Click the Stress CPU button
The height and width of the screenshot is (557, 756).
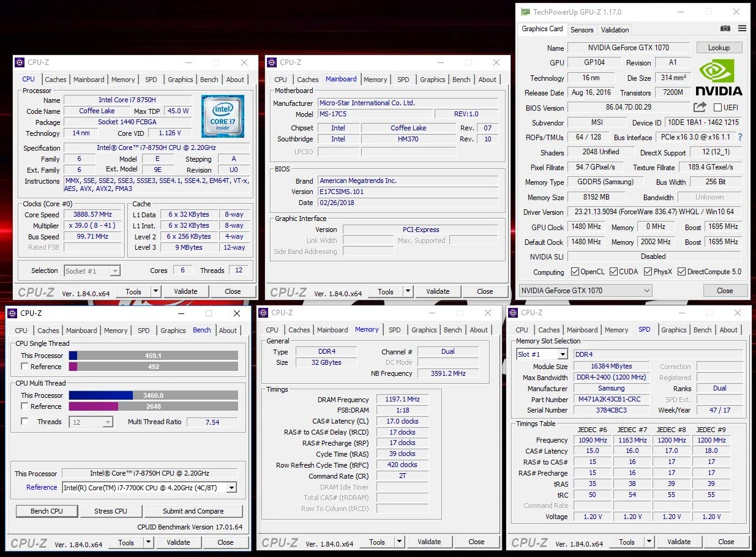click(111, 511)
